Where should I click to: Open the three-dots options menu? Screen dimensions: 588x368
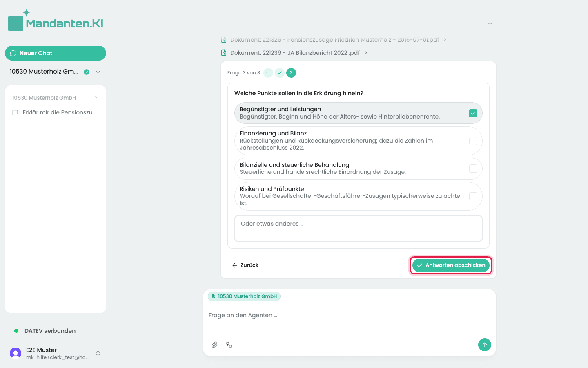point(490,23)
